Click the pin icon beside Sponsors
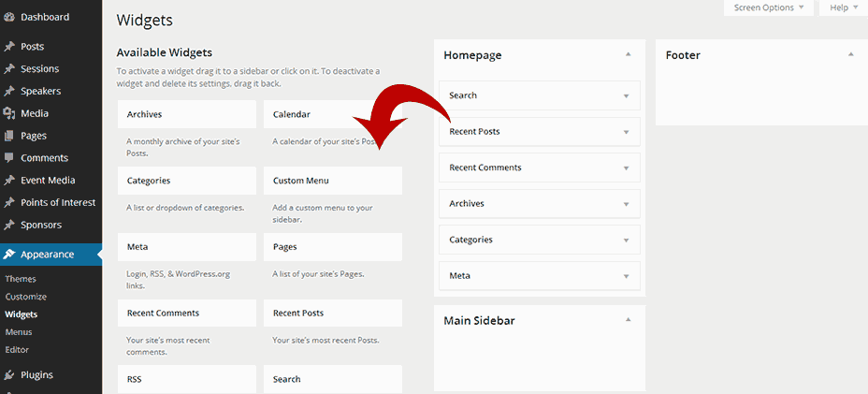 click(x=8, y=225)
